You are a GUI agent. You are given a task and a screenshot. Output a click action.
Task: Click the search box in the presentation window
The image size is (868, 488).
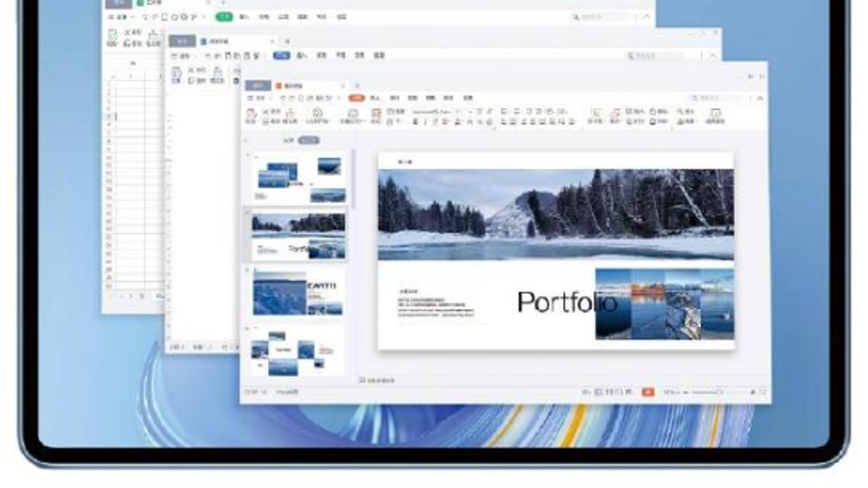pyautogui.click(x=717, y=98)
